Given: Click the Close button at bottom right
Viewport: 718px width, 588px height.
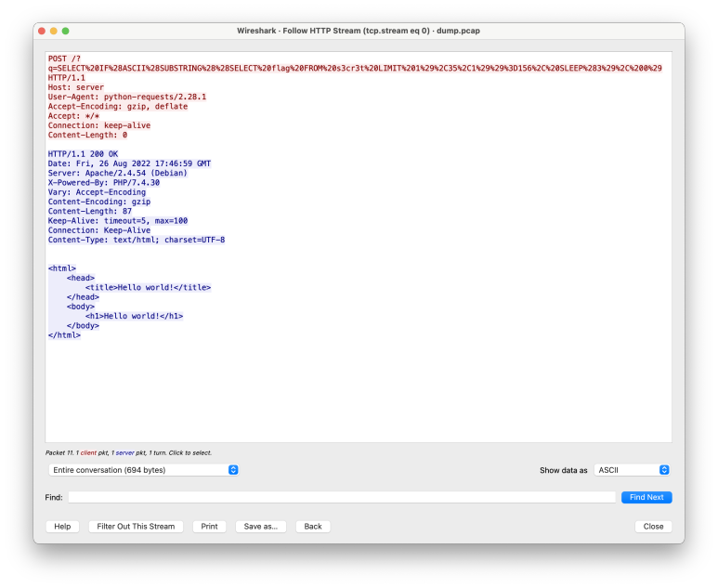Looking at the screenshot, I should [653, 526].
